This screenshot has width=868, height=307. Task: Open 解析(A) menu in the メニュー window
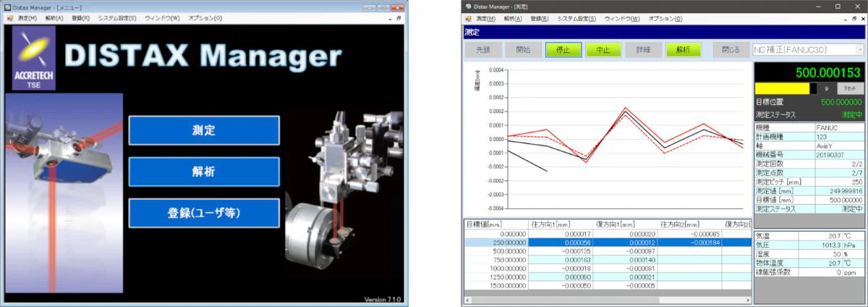pyautogui.click(x=54, y=17)
